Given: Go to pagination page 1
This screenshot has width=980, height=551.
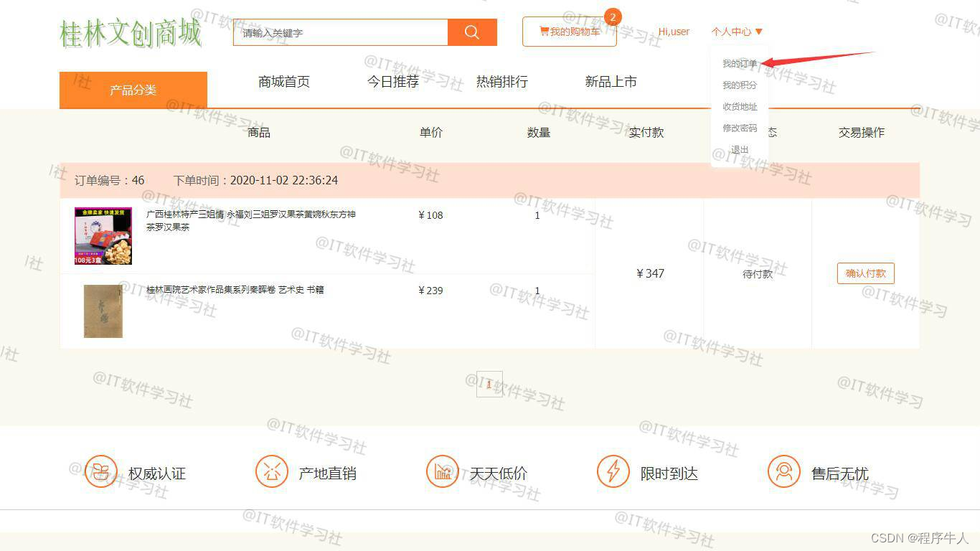Looking at the screenshot, I should (x=489, y=384).
